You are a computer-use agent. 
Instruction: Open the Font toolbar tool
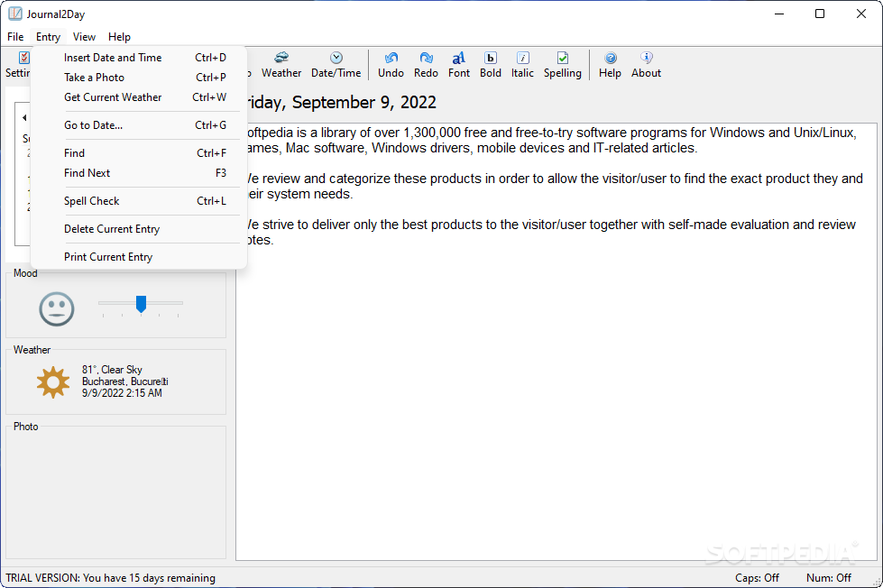pyautogui.click(x=459, y=65)
